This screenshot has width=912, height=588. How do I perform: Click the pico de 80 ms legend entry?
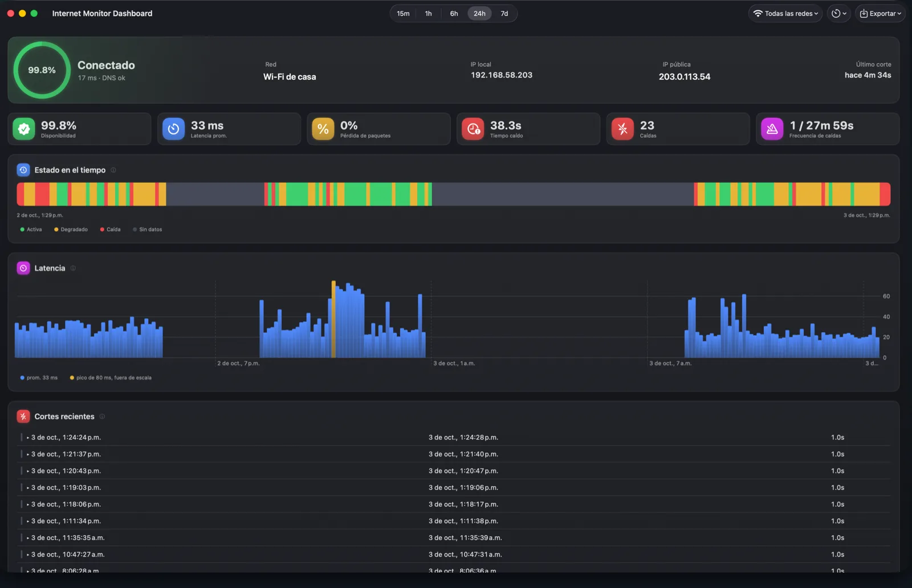point(111,378)
